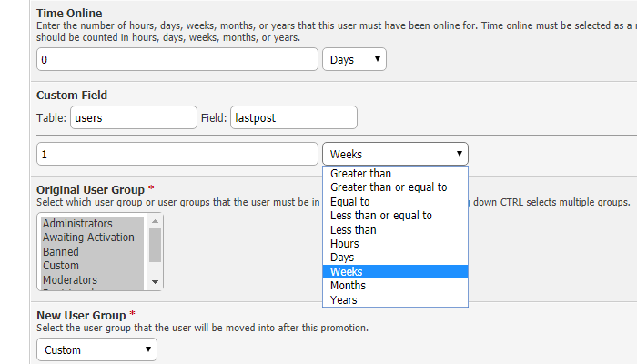Choose Years from the dropdown list

coord(343,299)
